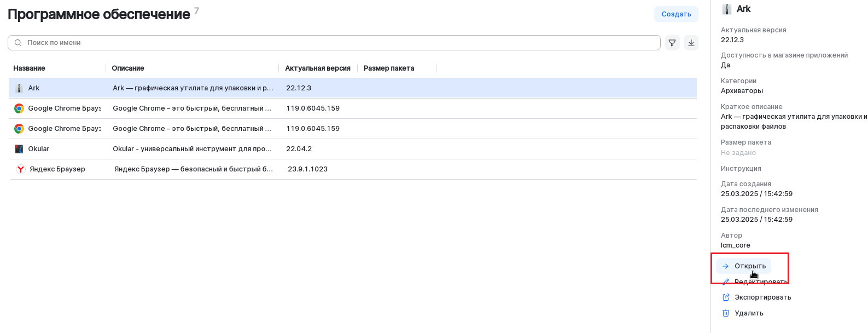Click the Okular app icon

[19, 149]
